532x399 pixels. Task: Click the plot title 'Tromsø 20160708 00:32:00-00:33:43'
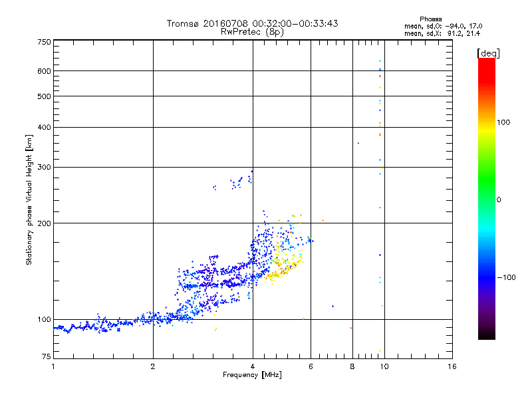coord(252,23)
